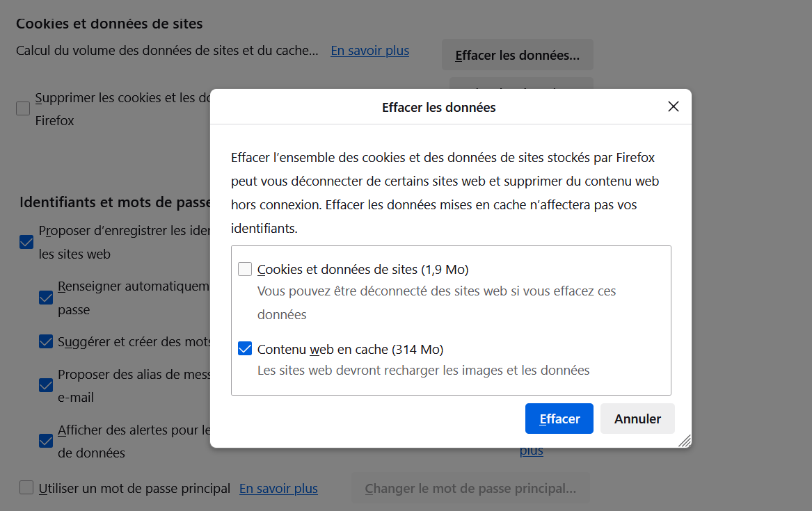812x511 pixels.
Task: Disable the "Contenu web en cache" checkbox
Action: pyautogui.click(x=245, y=348)
